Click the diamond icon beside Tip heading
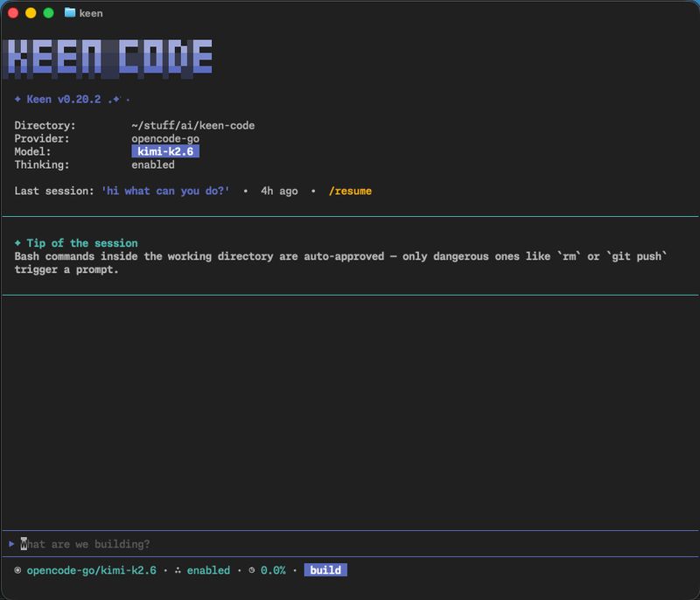The width and height of the screenshot is (700, 600). [x=17, y=242]
